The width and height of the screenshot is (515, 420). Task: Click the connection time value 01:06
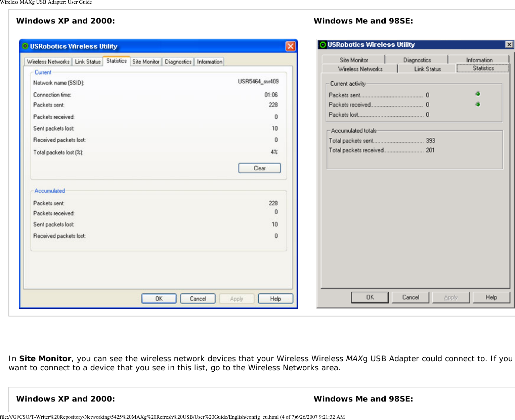pyautogui.click(x=271, y=95)
